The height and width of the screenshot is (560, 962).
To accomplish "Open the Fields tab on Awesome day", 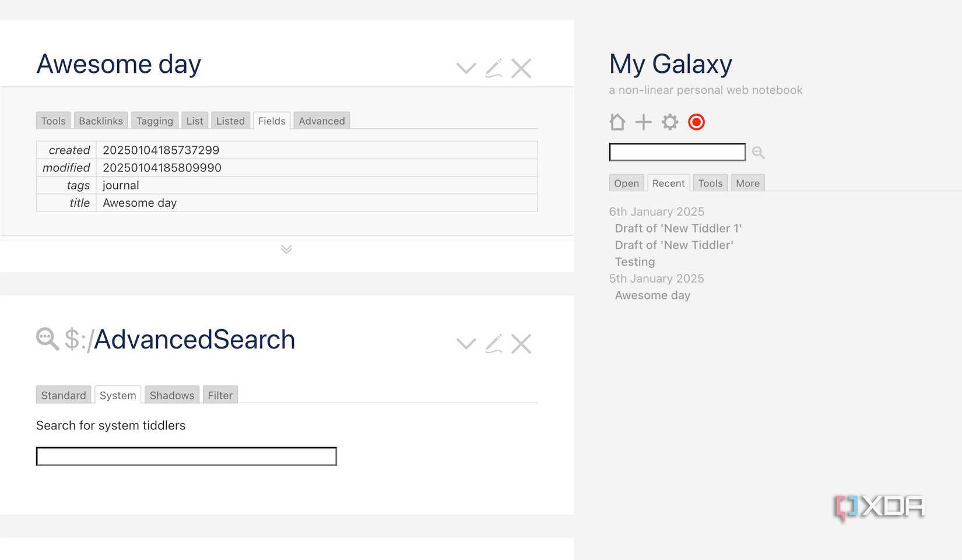I will click(272, 121).
